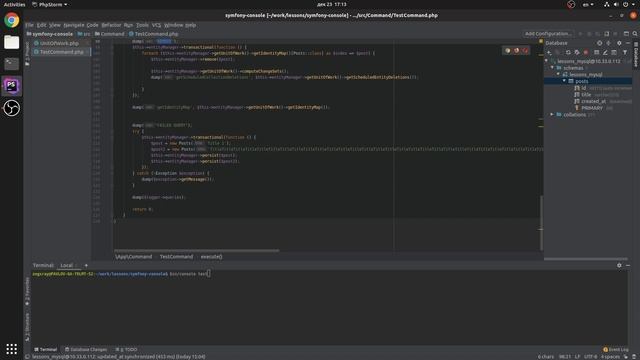Toggle the Structure side tool window
This screenshot has height=360, width=640.
(x=27, y=327)
